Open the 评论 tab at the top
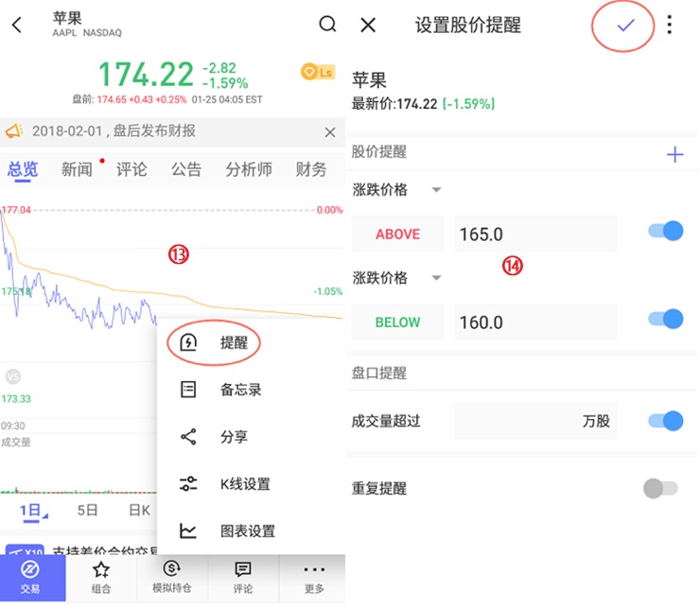The height and width of the screenshot is (609, 700). 131,169
